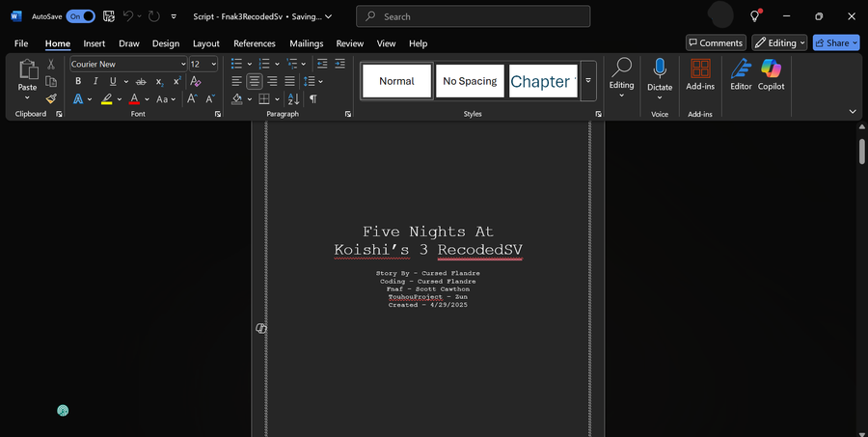Toggle underline formatting

[x=113, y=81]
